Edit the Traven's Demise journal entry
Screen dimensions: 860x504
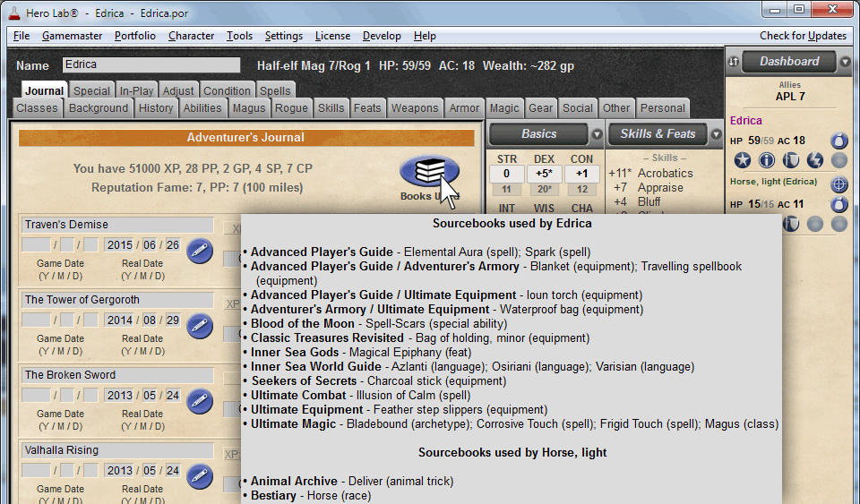pos(200,252)
